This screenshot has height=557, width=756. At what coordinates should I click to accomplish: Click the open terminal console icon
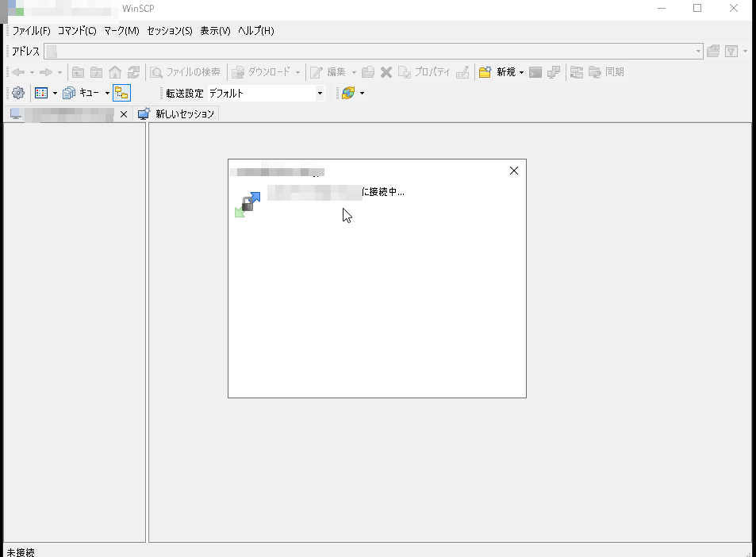click(x=535, y=72)
